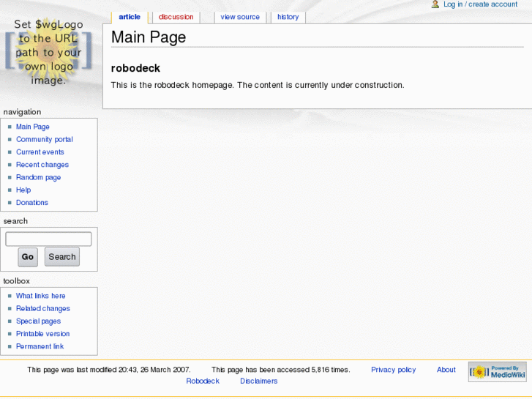
Task: Open the Donations link
Action: 32,202
